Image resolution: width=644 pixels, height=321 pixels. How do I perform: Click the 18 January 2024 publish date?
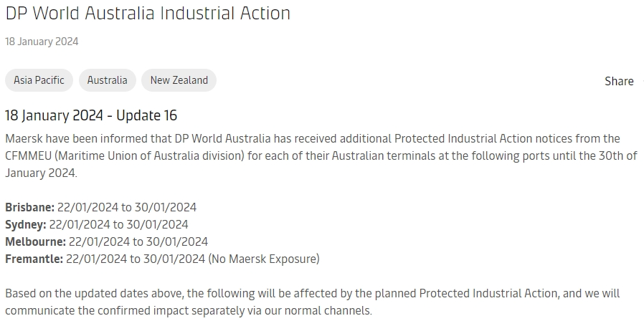(x=42, y=42)
